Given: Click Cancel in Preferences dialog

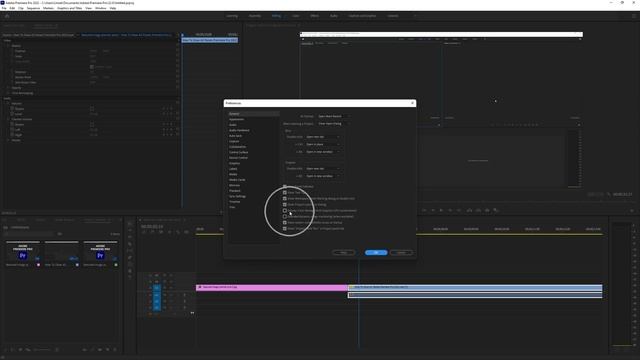Looking at the screenshot, I should click(x=401, y=253).
